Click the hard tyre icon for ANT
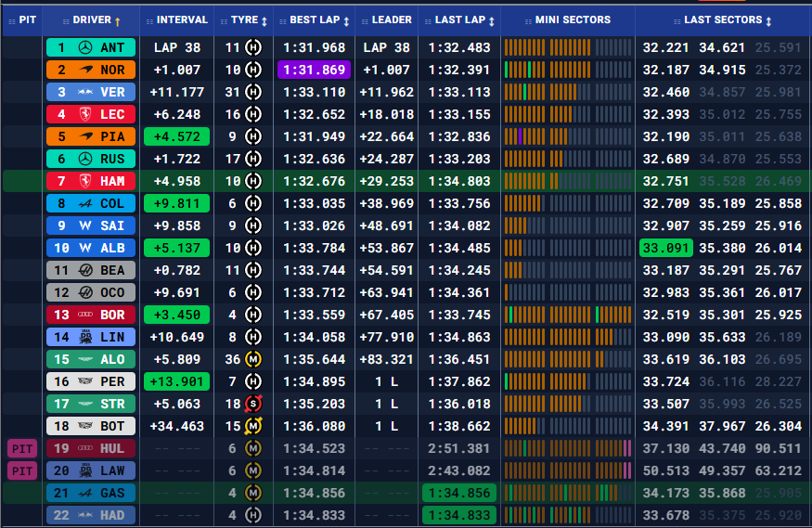The width and height of the screenshot is (812, 528). click(x=253, y=47)
